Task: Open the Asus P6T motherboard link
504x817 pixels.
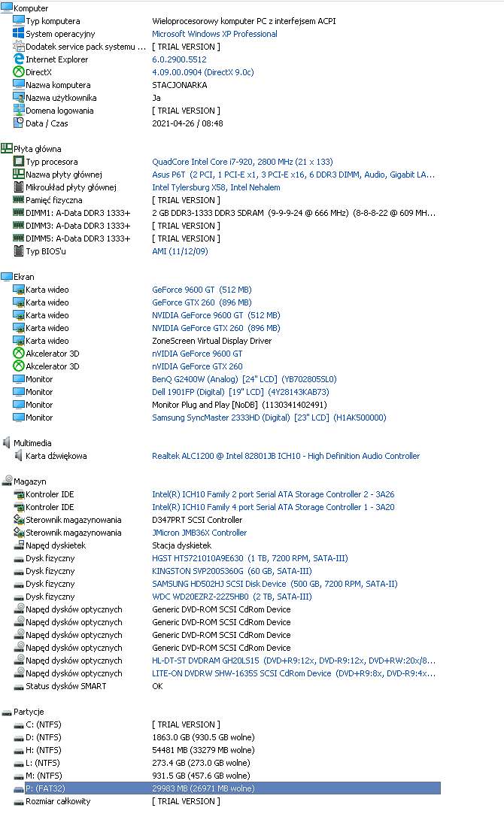Action: (293, 175)
